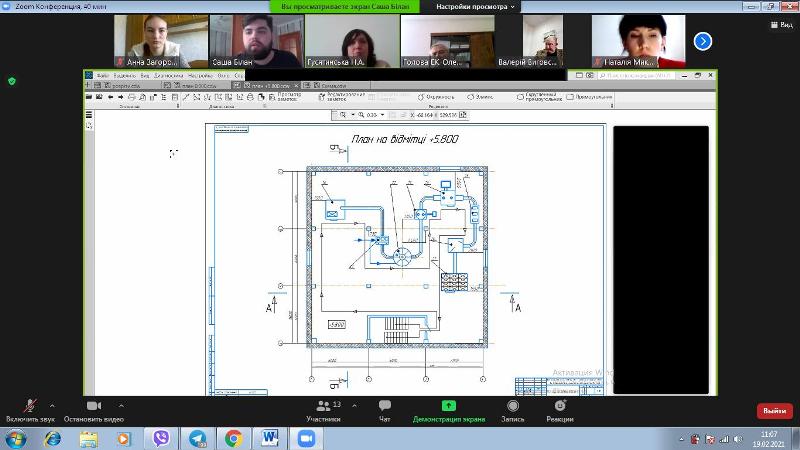Click the back arrow toolbar icon

coord(110,97)
